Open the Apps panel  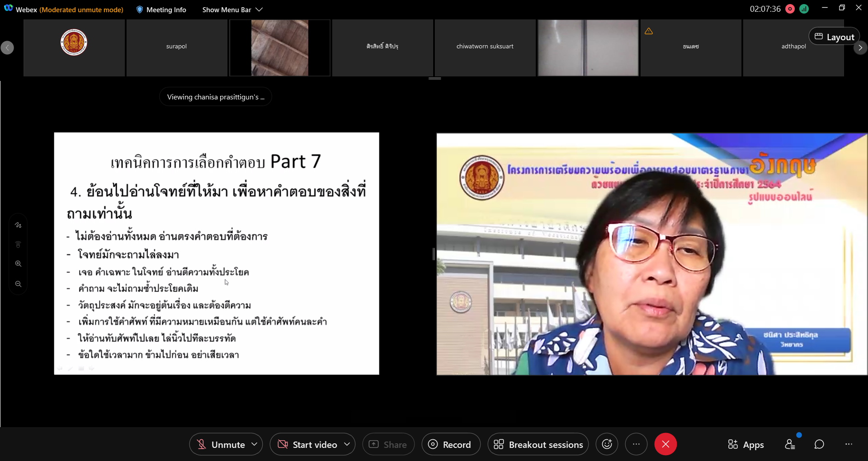(x=746, y=445)
